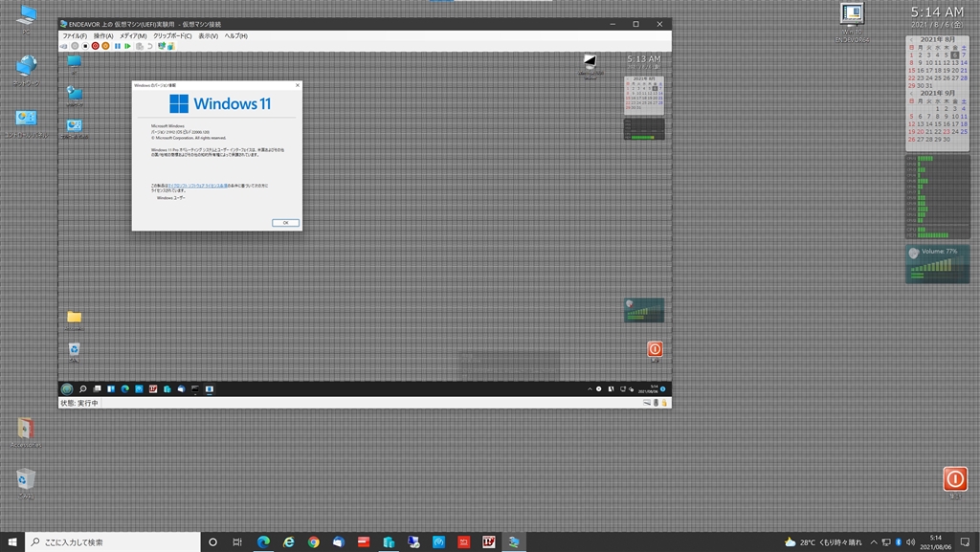Click the Cortana circle in host taskbar
Image resolution: width=980 pixels, height=552 pixels.
coord(212,542)
